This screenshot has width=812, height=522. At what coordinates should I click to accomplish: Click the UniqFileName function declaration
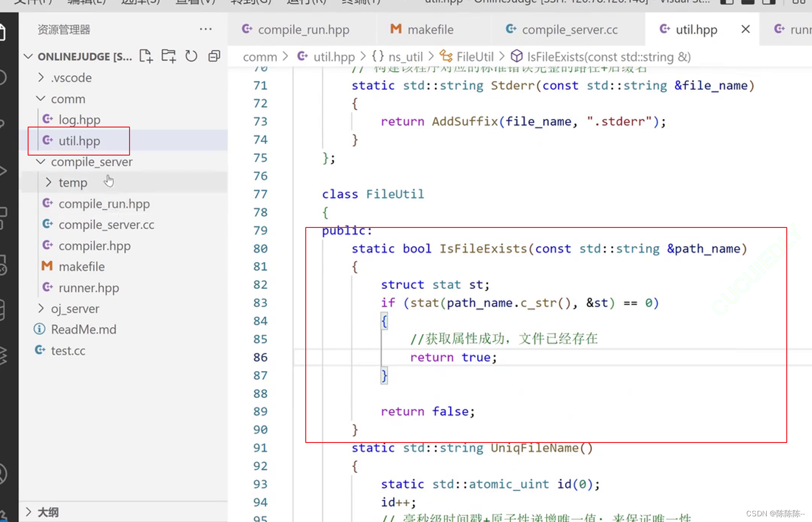tap(472, 448)
